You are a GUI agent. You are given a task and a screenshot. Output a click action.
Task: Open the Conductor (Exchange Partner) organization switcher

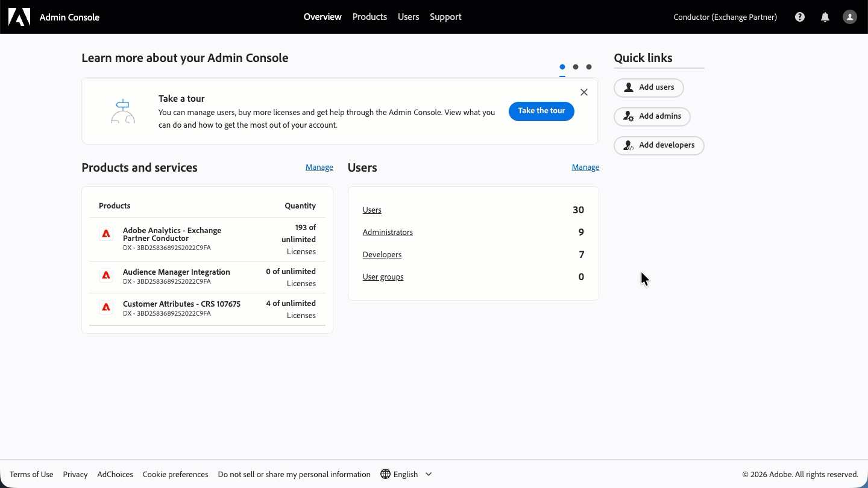725,17
